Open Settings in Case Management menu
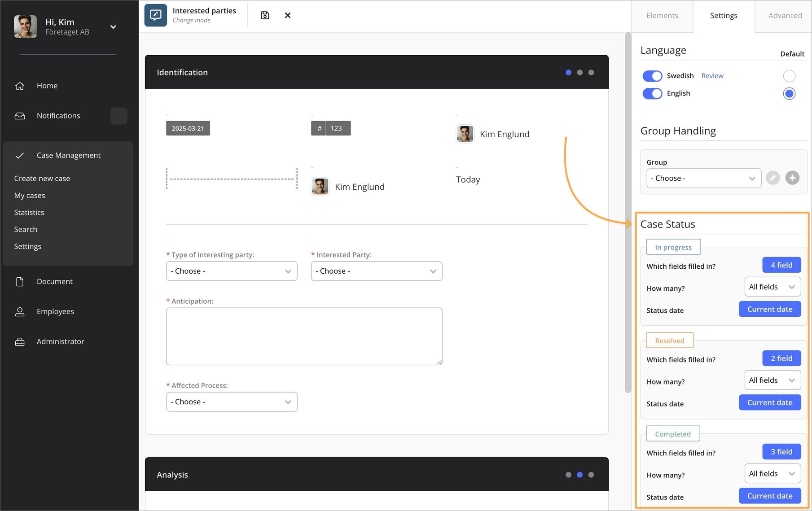 [x=28, y=247]
